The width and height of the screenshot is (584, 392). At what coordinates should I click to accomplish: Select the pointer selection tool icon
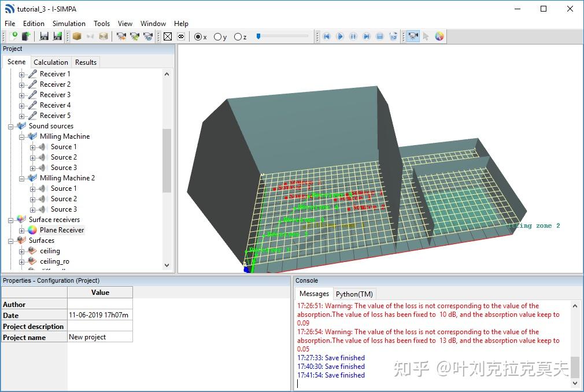(x=426, y=36)
